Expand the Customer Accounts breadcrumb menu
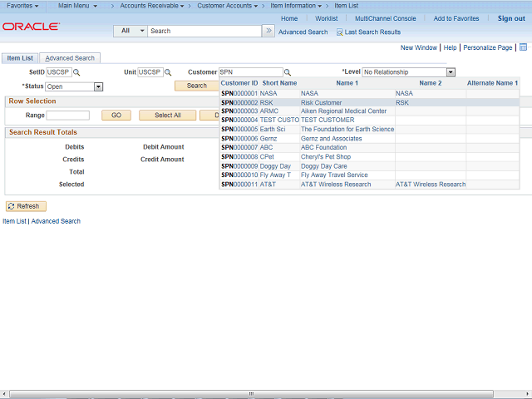 (227, 6)
